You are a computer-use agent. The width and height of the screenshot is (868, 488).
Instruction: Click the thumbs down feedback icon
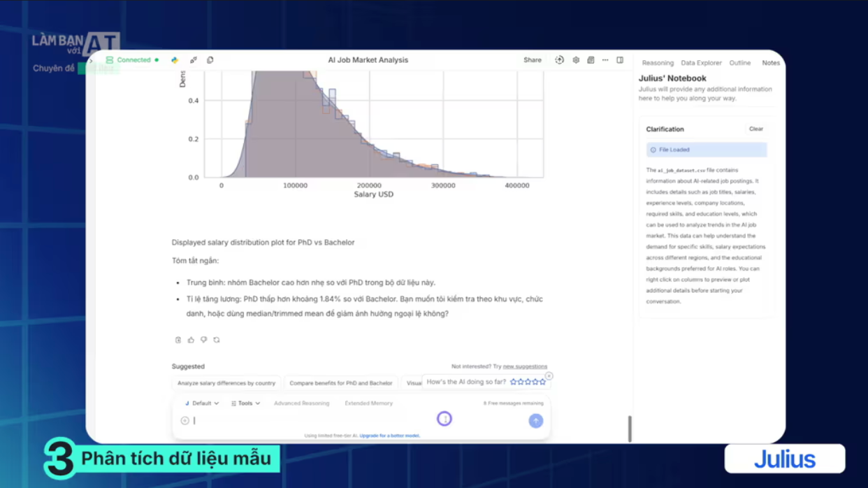[x=203, y=340]
